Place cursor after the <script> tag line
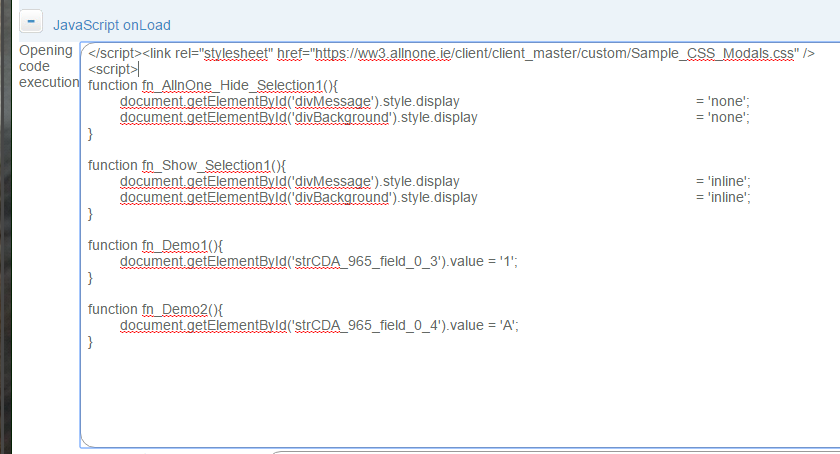This screenshot has width=840, height=454. pos(139,69)
